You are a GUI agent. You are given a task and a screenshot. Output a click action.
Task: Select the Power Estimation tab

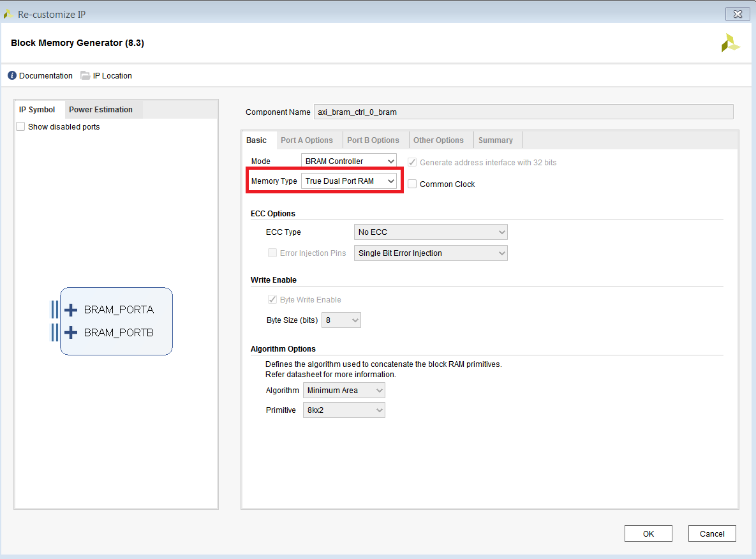click(101, 110)
